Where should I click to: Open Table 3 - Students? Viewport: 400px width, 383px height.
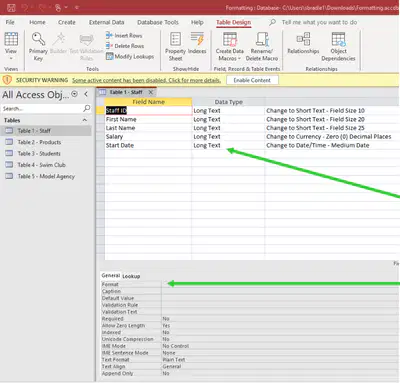pos(46,153)
